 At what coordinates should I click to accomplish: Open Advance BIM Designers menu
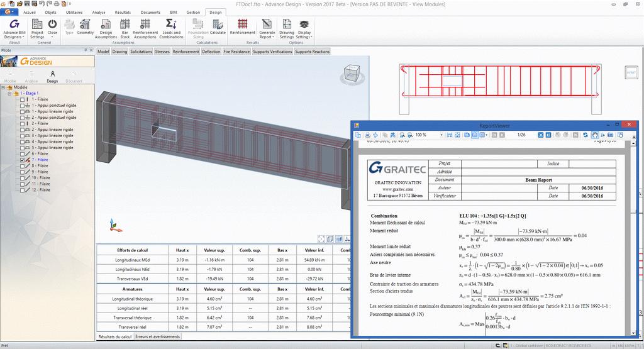click(14, 29)
